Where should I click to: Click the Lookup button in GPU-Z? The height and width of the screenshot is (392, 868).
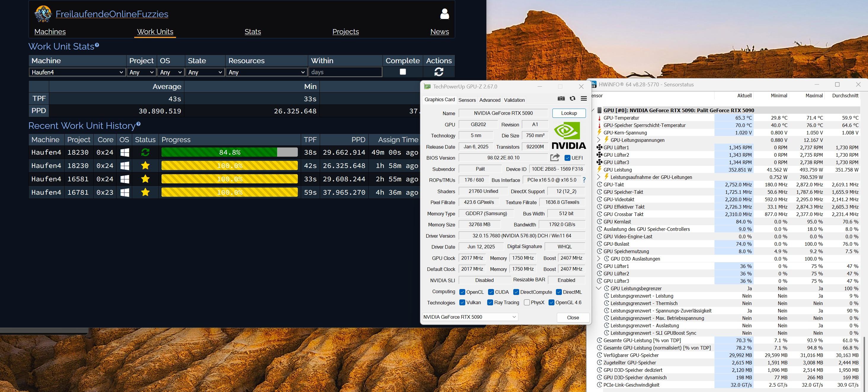pyautogui.click(x=569, y=113)
